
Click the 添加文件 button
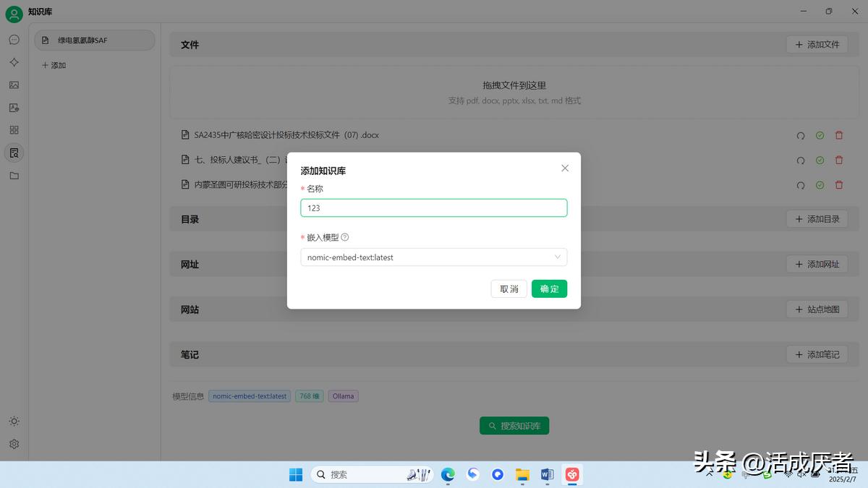coord(817,44)
